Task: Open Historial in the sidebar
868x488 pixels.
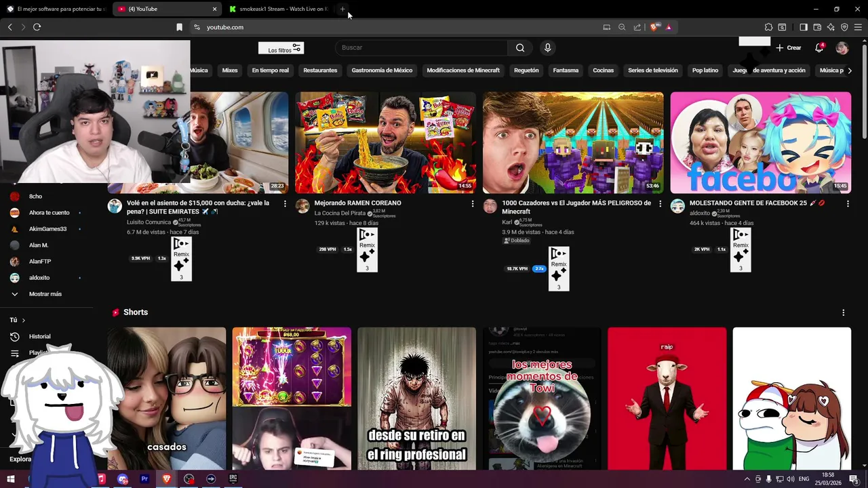Action: tap(39, 336)
